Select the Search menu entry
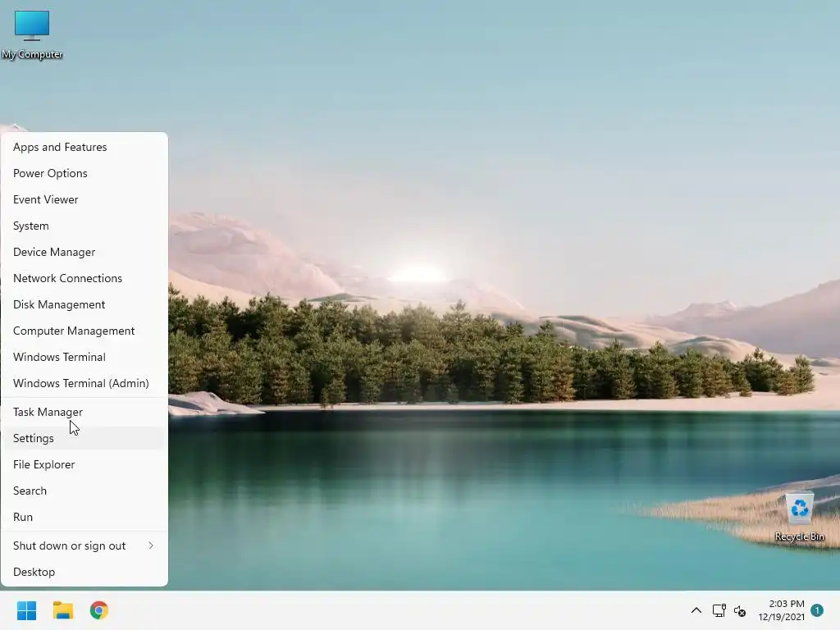Image resolution: width=840 pixels, height=630 pixels. click(84, 491)
